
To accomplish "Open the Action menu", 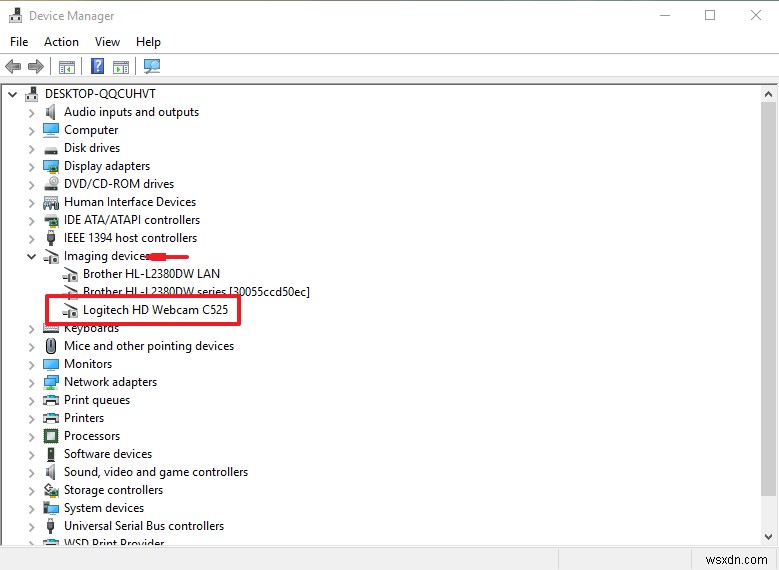I will [61, 42].
